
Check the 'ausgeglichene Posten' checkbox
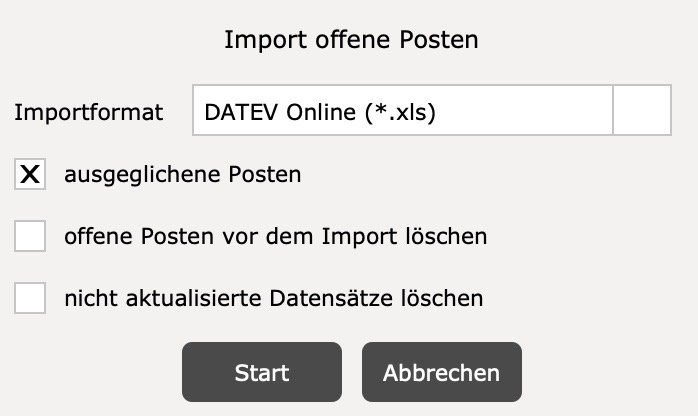(31, 175)
